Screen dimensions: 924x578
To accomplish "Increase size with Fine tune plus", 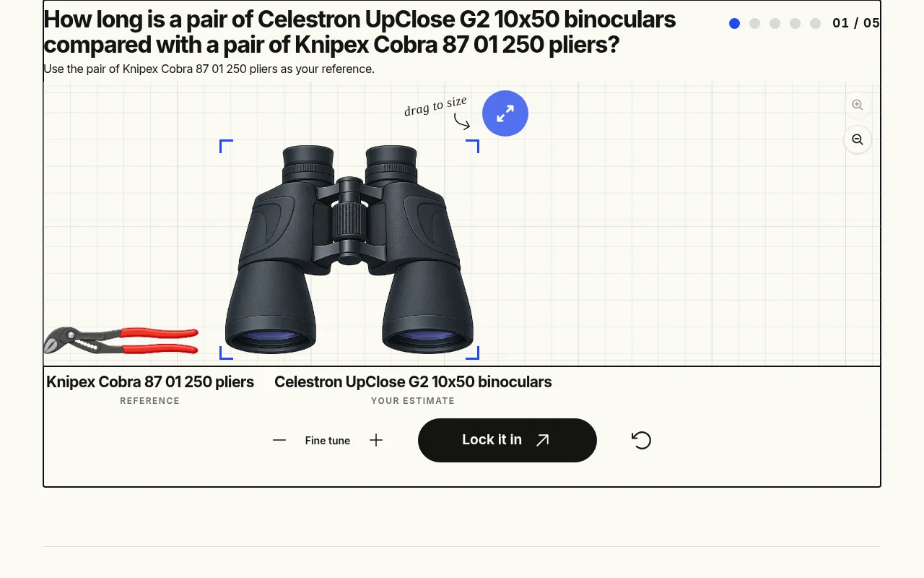I will (376, 440).
